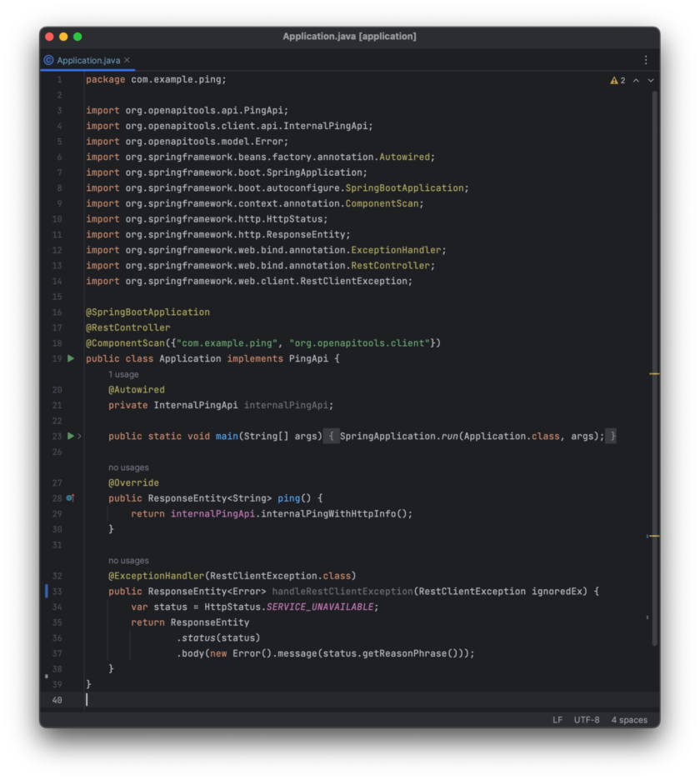Close the Application.java tab with its x
This screenshot has width=700, height=780.
click(x=127, y=60)
